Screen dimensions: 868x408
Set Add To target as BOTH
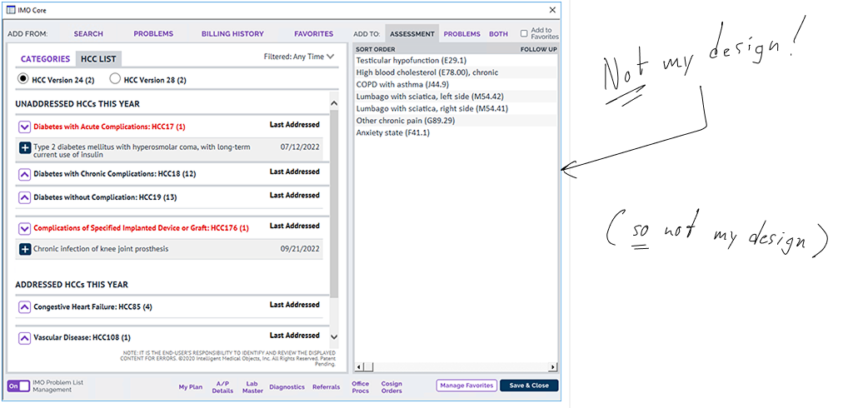(x=498, y=34)
